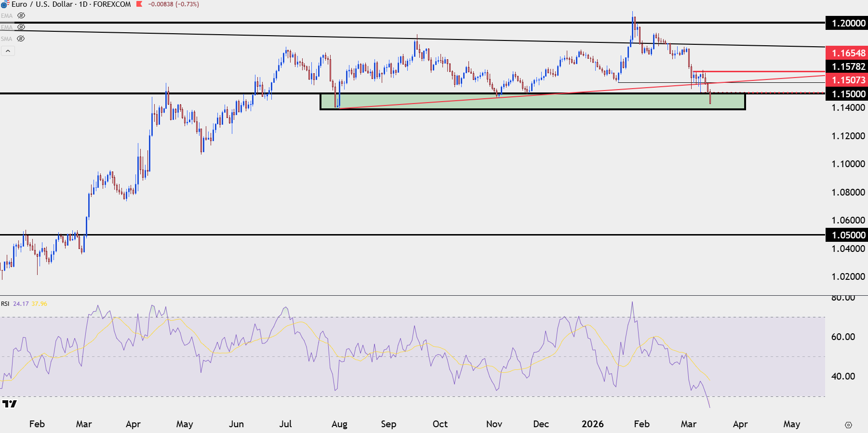Select the green support zone rectangle
This screenshot has height=433, width=868.
click(x=533, y=101)
